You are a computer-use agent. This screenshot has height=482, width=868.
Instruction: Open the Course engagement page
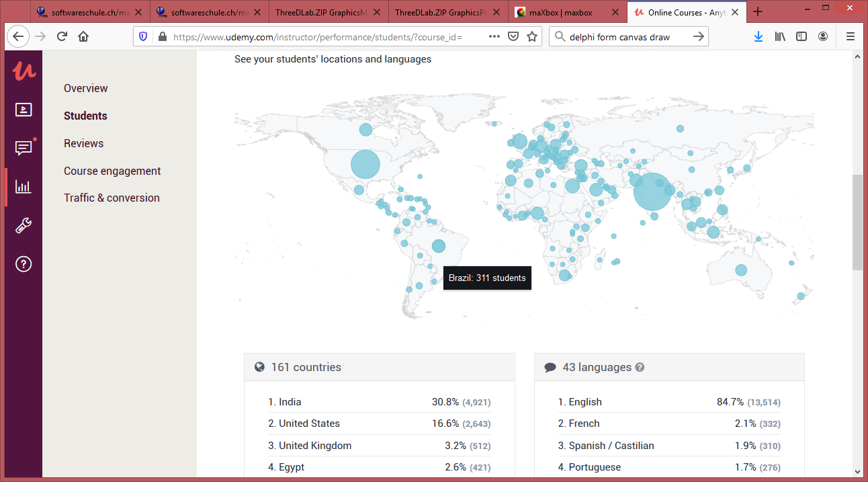pyautogui.click(x=112, y=171)
